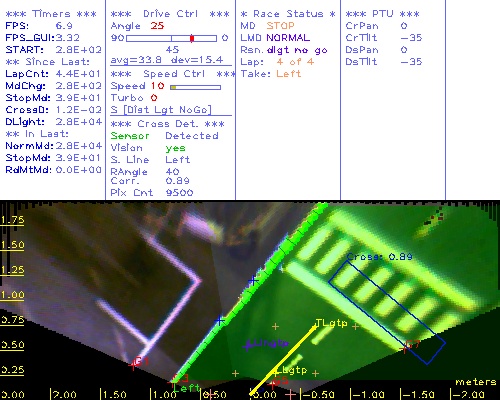Viewport: 500px width, 400px height.
Task: Click the blue crosswalk detection rectangle
Action: pos(387,312)
